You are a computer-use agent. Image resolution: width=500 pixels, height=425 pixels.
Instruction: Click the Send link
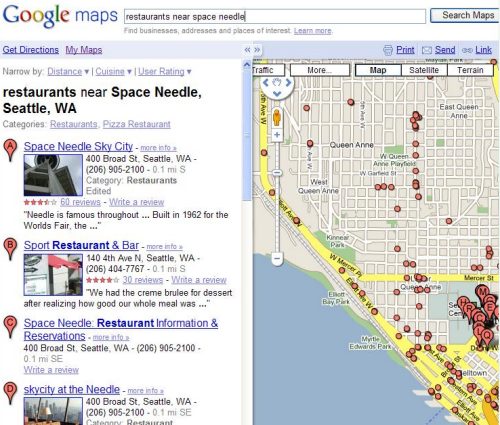pos(445,50)
